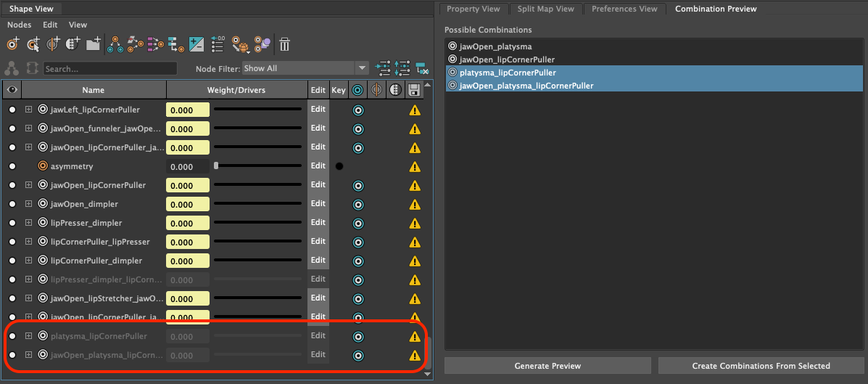Click the greyed three-node tree icon beside Search
Image resolution: width=868 pixels, height=384 pixels.
click(x=12, y=68)
